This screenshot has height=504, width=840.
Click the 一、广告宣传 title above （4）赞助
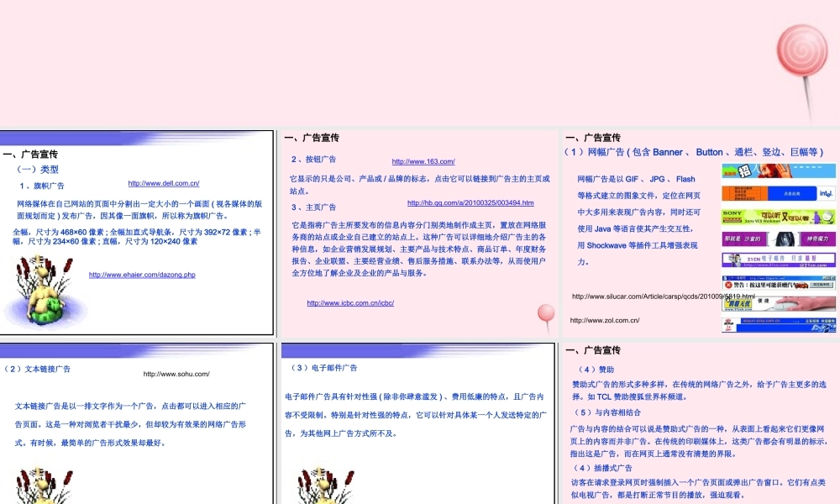pos(593,350)
